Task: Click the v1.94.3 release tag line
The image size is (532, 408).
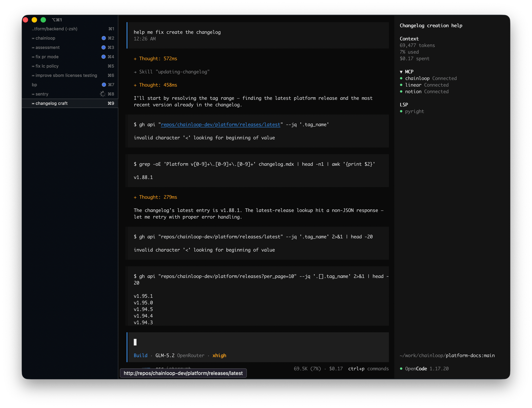Action: [x=143, y=323]
